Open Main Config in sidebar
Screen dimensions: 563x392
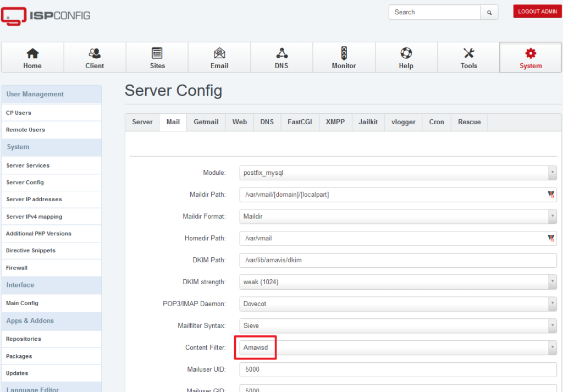point(51,303)
